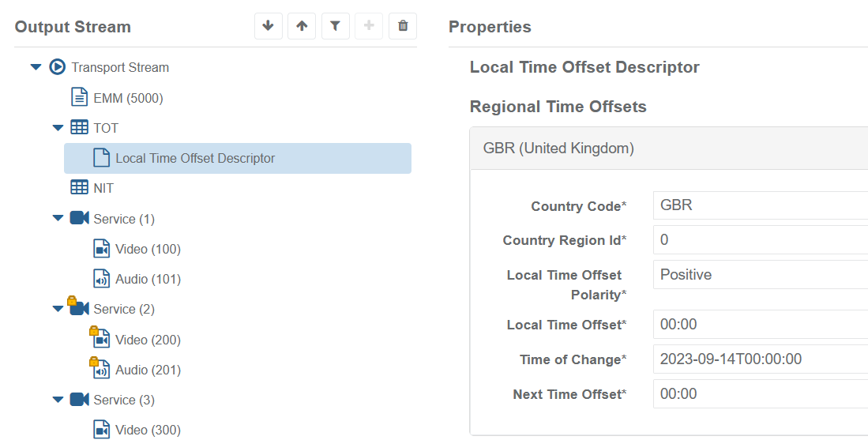The height and width of the screenshot is (440, 868).
Task: Collapse the Transport Stream node
Action: click(x=36, y=67)
